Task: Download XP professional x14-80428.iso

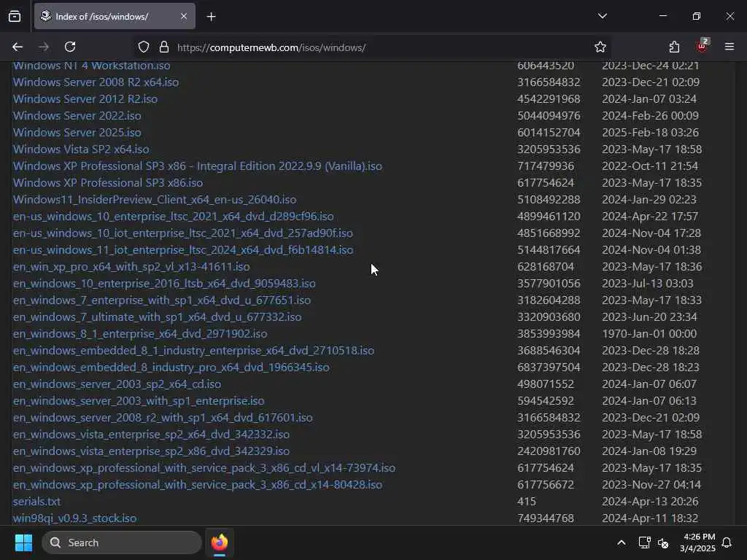Action: coord(197,484)
